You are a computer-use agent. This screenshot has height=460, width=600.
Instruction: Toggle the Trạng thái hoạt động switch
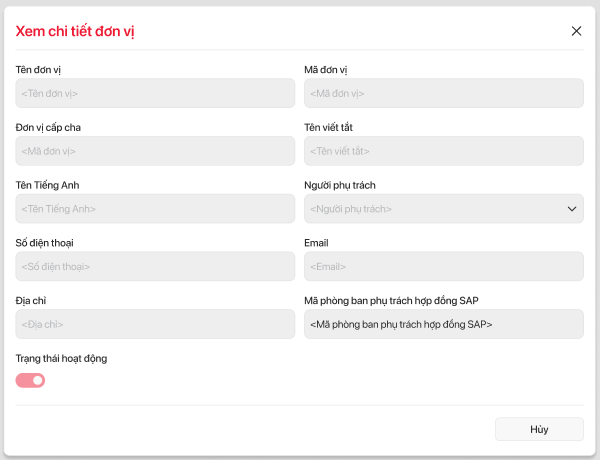31,380
